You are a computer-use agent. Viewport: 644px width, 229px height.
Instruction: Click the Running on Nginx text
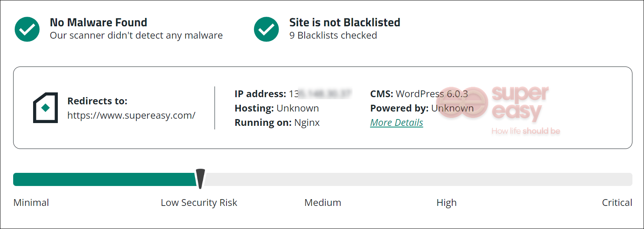[277, 123]
